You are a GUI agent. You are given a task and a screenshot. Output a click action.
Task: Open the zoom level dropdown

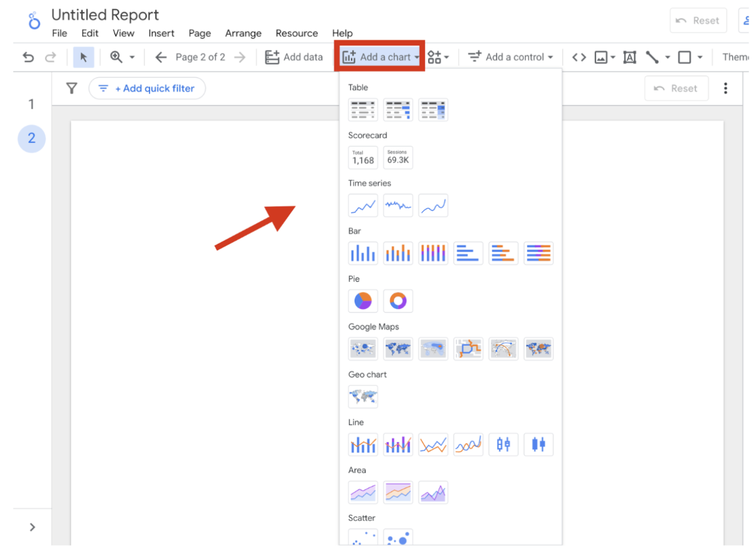(x=122, y=57)
